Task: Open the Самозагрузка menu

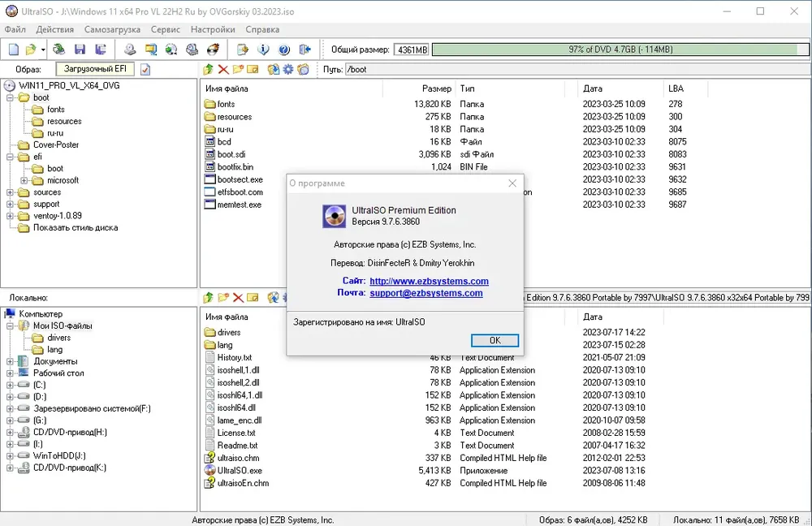Action: 112,29
